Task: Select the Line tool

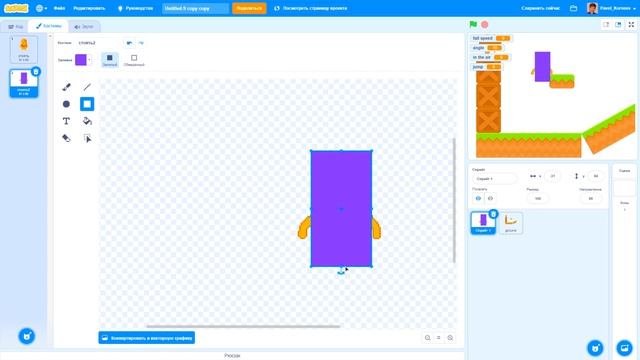Action: point(87,87)
